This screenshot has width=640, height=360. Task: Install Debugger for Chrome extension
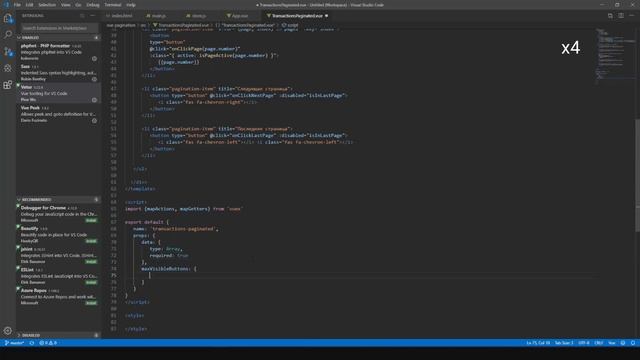(x=91, y=220)
